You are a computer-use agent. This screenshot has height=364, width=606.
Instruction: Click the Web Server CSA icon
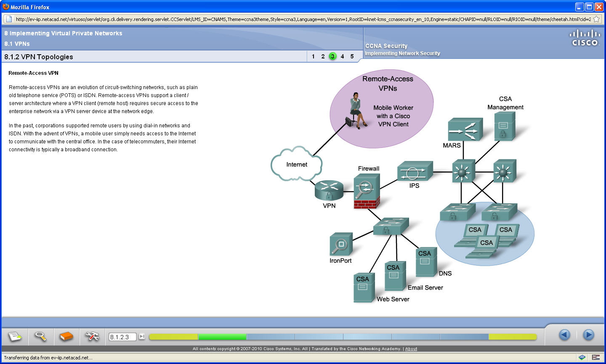coord(364,288)
